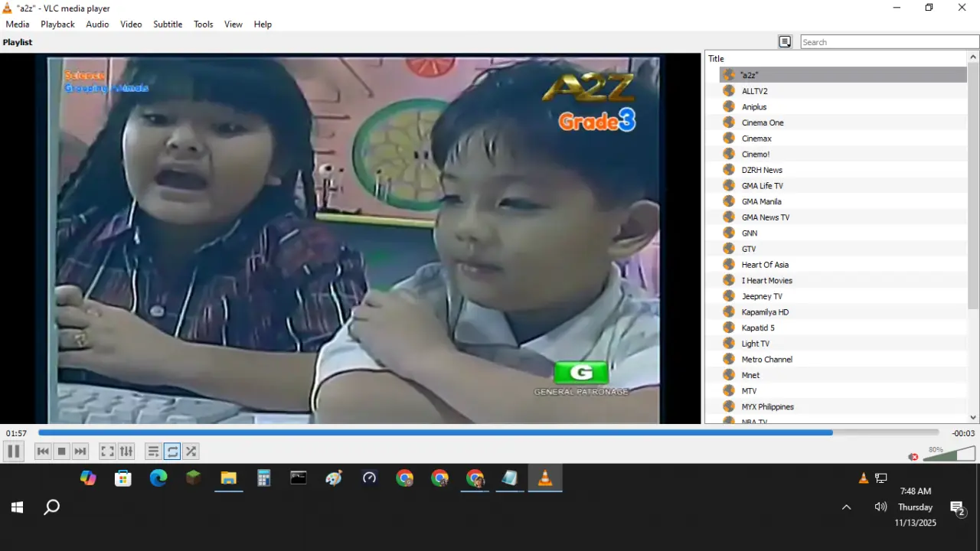Open the View menu
Image resolution: width=980 pixels, height=551 pixels.
pos(234,24)
